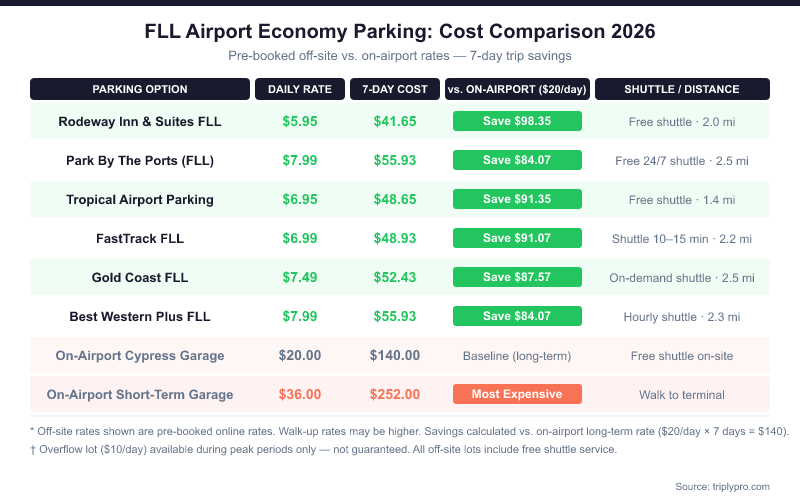This screenshot has width=800, height=500.
Task: Select Rodeway Inn & Suites FLL row name
Action: (140, 122)
